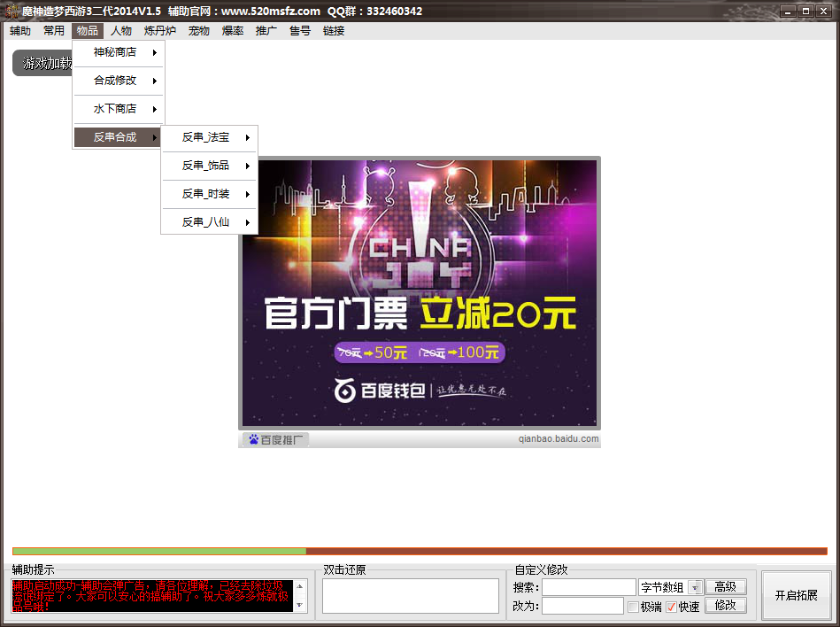Screen dimensions: 840x627
Task: Click the 百度推广 paw badge
Action: [276, 439]
